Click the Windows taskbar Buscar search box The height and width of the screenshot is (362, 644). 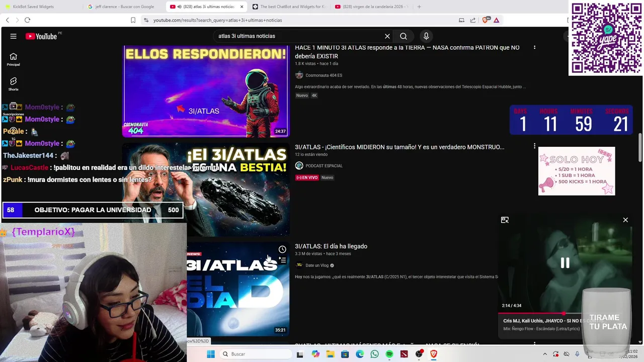(256, 354)
